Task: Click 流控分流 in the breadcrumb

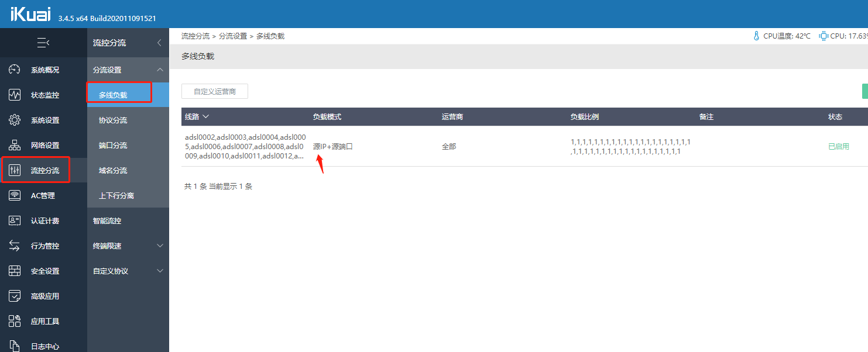Action: (195, 36)
